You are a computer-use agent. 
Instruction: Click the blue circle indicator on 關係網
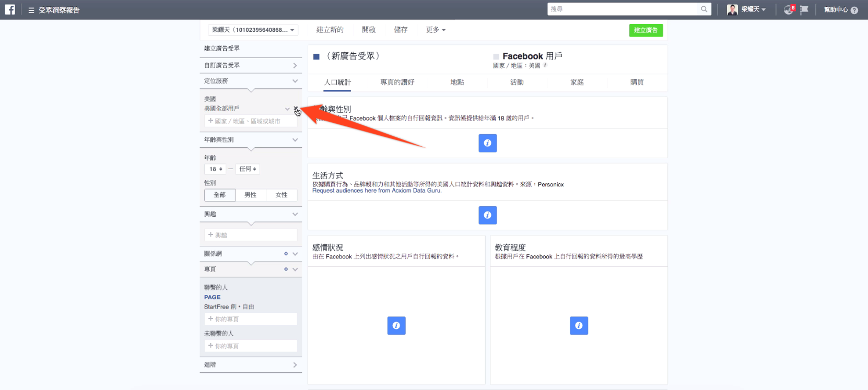[286, 254]
